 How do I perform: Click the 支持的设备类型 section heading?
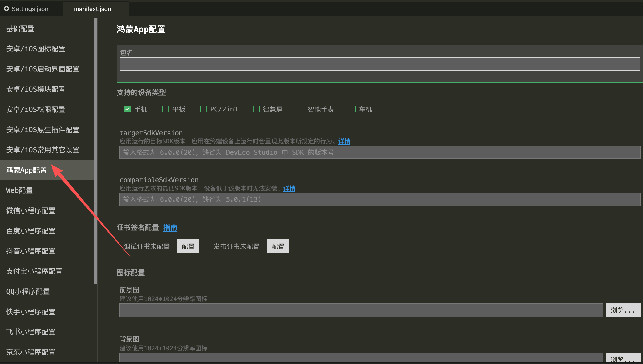click(141, 92)
